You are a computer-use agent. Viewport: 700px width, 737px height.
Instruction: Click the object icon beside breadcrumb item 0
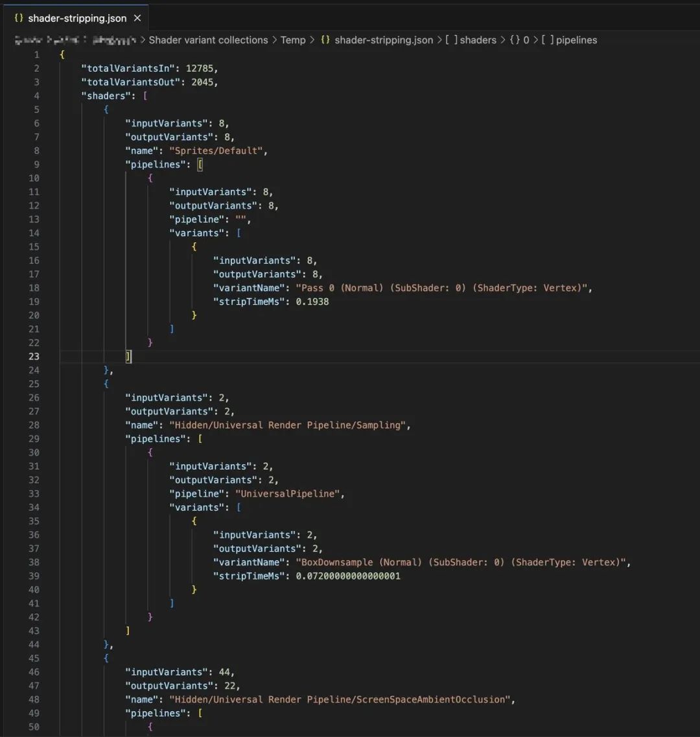[515, 40]
